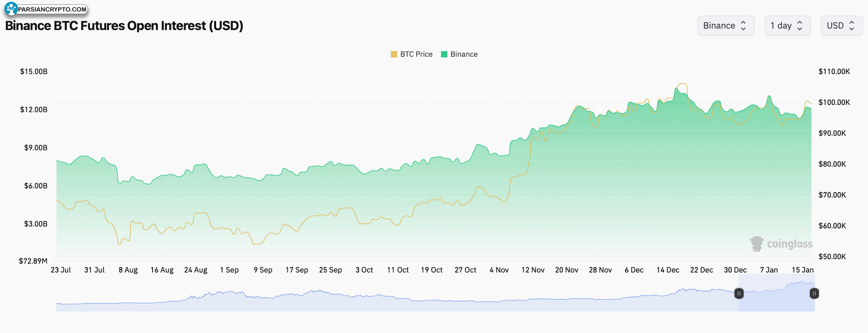868x333 pixels.
Task: Click the $100.00K right axis label
Action: click(x=834, y=102)
